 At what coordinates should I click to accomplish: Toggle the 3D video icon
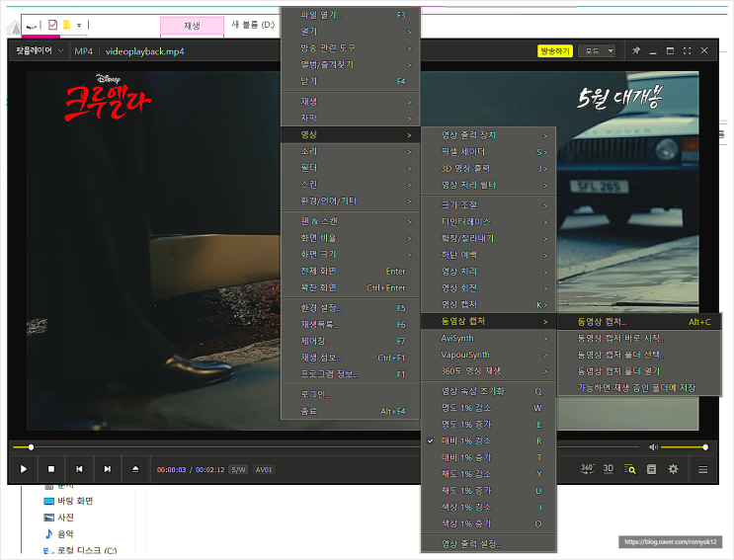click(x=609, y=469)
